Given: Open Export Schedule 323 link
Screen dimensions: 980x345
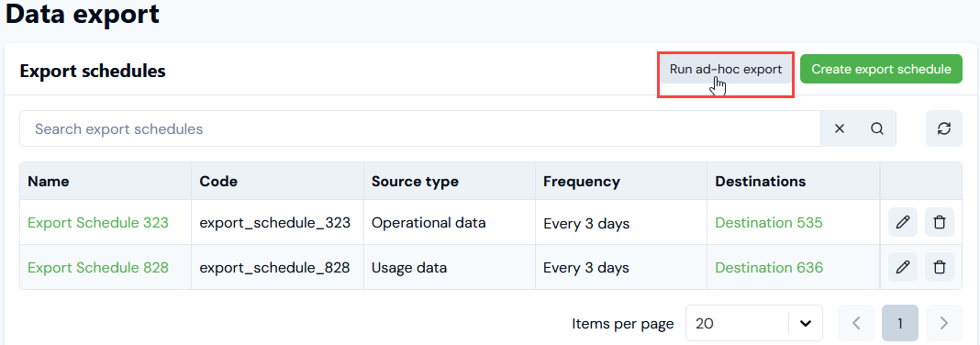Looking at the screenshot, I should point(98,222).
